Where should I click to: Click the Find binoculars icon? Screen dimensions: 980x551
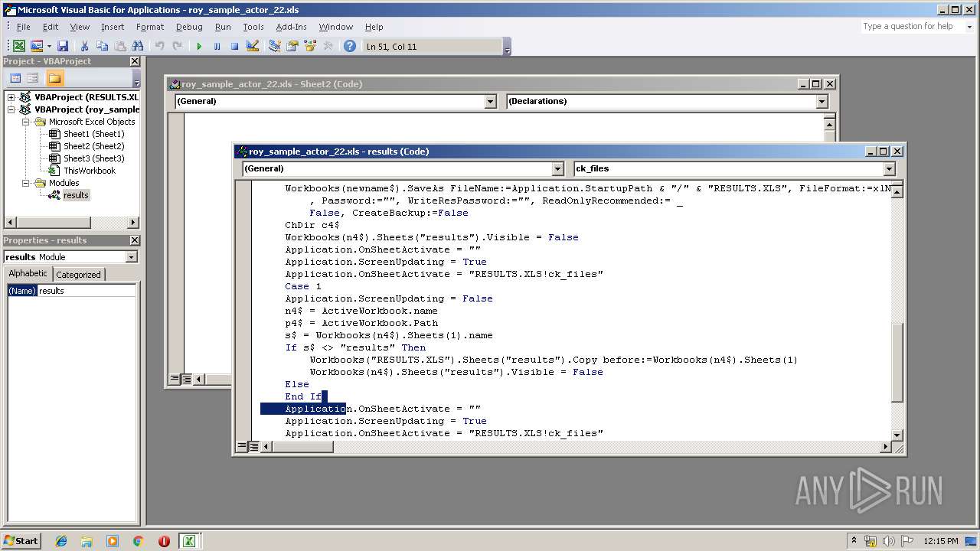138,47
